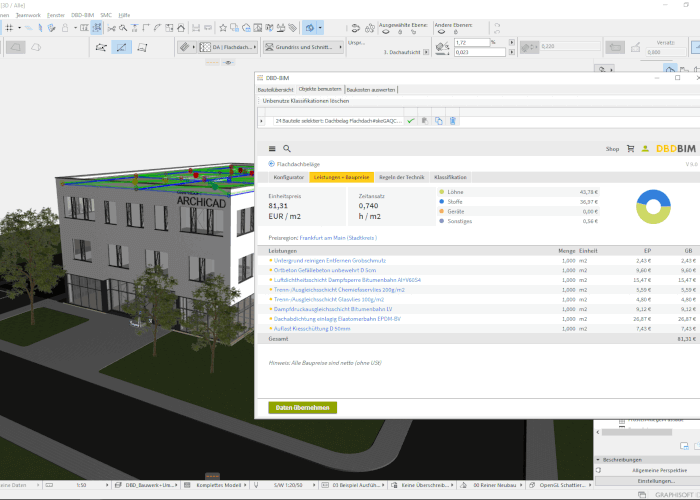The height and width of the screenshot is (500, 700).
Task: Open the composite structure hatch dropdown
Action: pyautogui.click(x=187, y=47)
